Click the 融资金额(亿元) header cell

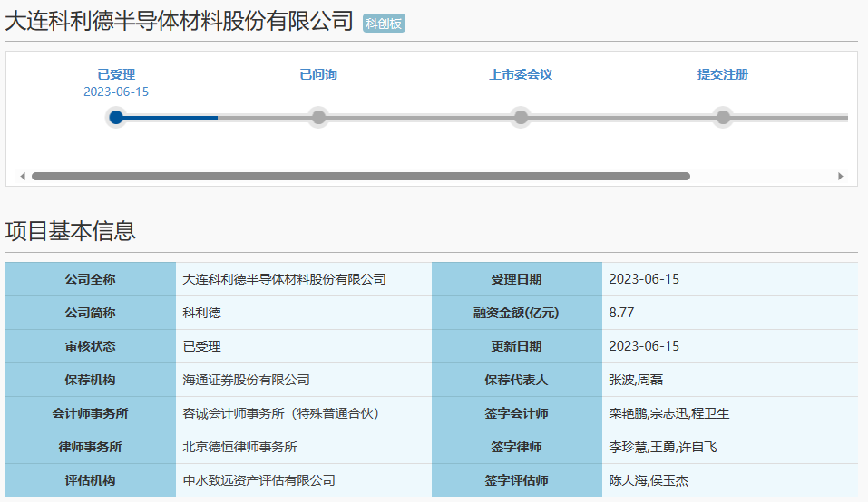pyautogui.click(x=517, y=313)
